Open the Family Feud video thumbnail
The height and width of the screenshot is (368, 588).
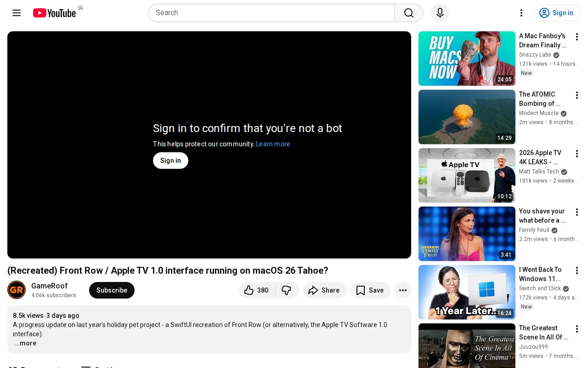point(467,234)
